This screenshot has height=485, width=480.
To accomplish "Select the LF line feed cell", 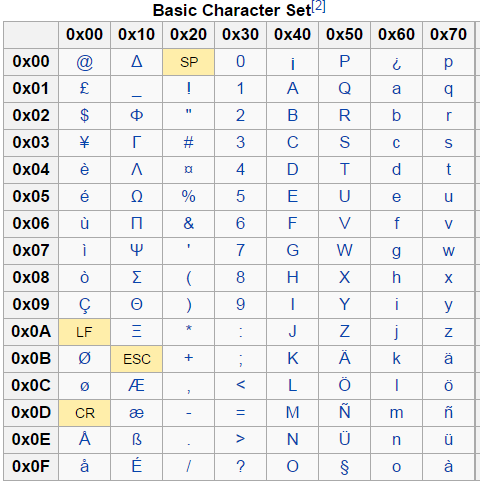I will point(85,332).
